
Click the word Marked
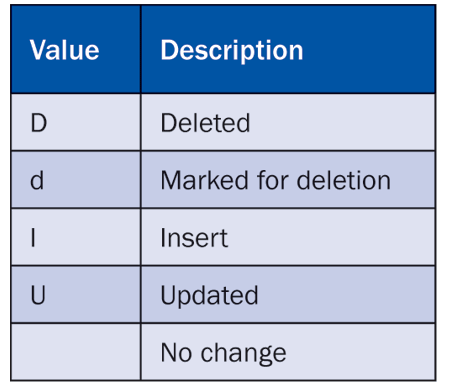click(x=205, y=180)
